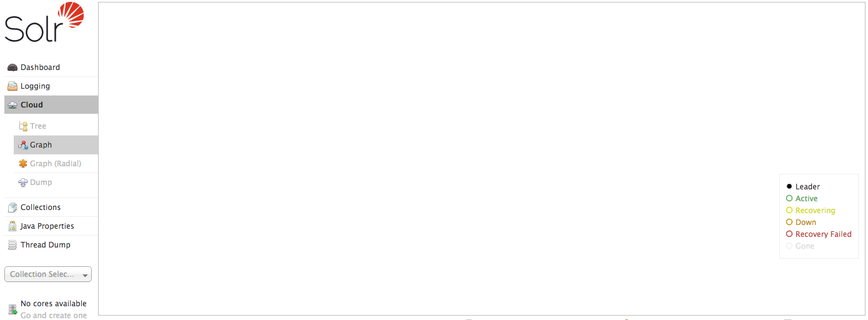Screen dimensions: 868x320
Task: Follow the 'Go and create one' link
Action: pos(54,316)
